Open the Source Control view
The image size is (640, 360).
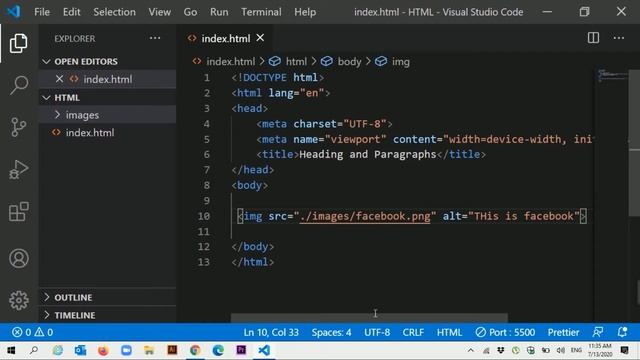19,127
